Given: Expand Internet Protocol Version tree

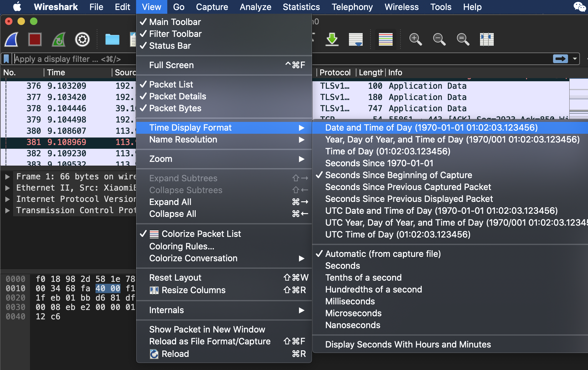Looking at the screenshot, I should [7, 199].
